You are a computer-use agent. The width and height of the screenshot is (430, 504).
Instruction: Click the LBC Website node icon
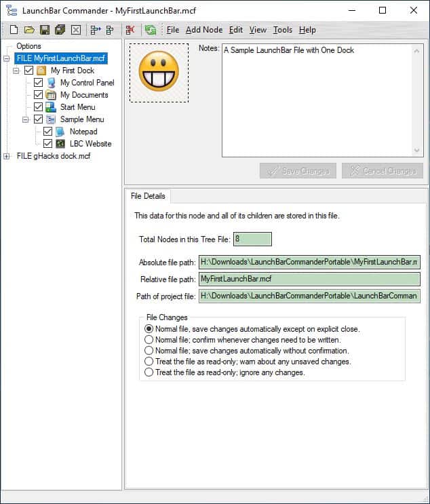60,144
